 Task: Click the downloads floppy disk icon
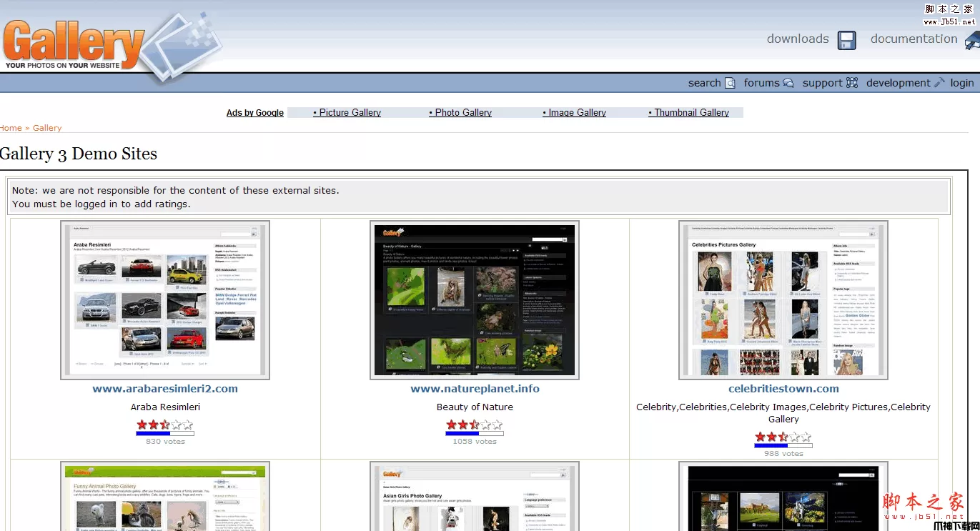point(847,40)
